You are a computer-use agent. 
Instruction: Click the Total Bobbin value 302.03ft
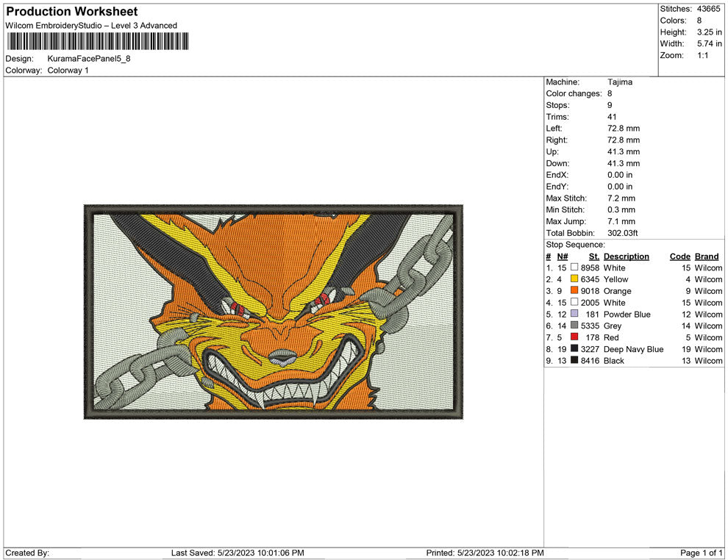coord(623,233)
